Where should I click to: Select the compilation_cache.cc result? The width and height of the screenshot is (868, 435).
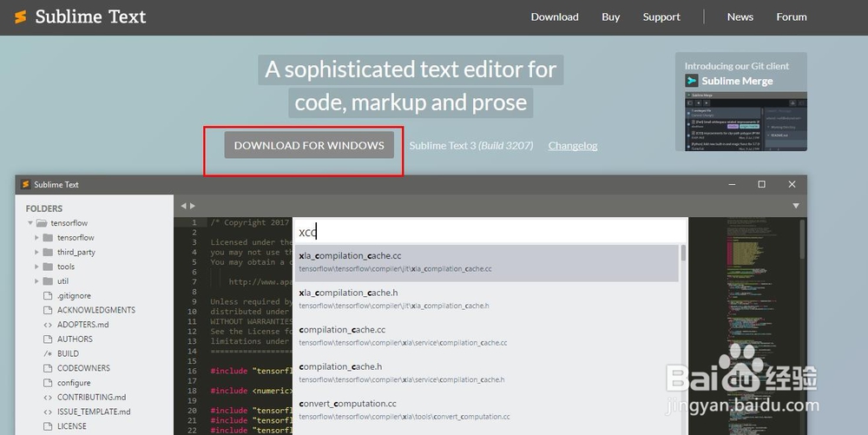coord(487,337)
